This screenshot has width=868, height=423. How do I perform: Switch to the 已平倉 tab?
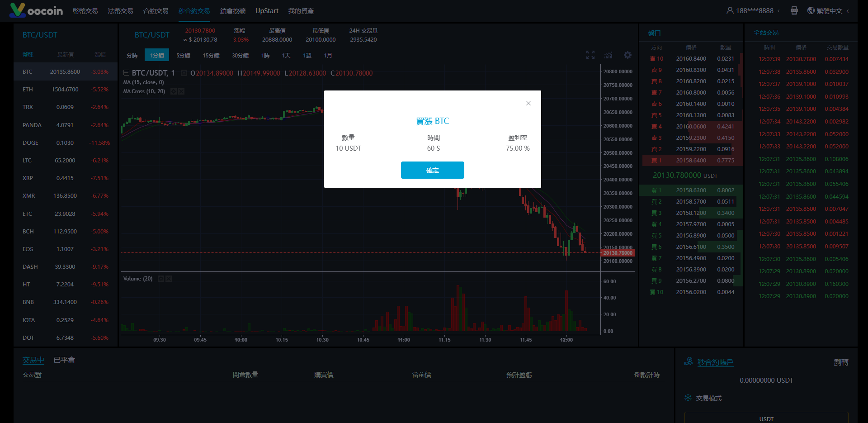63,360
